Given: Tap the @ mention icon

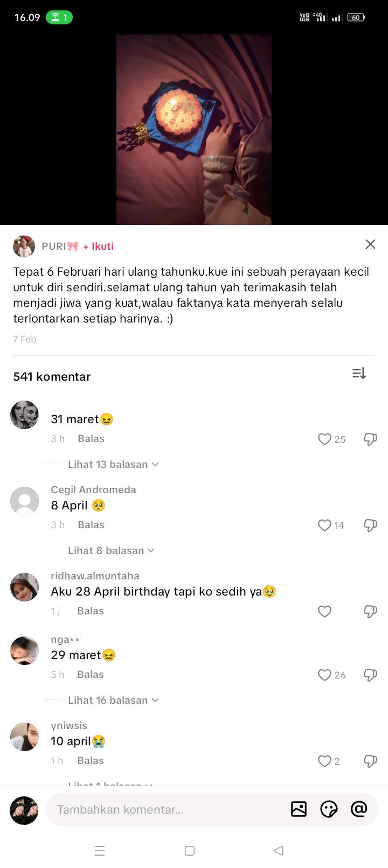Looking at the screenshot, I should point(359,809).
